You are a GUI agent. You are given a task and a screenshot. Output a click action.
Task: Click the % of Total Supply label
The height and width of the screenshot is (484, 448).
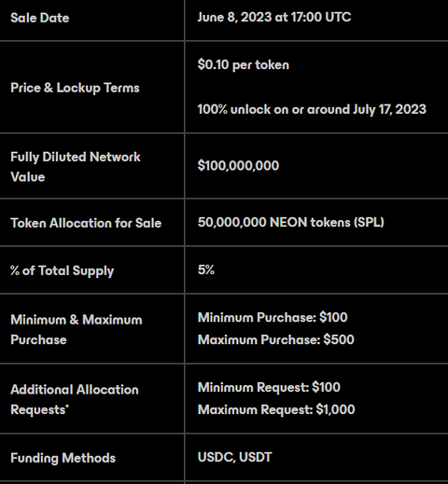[63, 270]
